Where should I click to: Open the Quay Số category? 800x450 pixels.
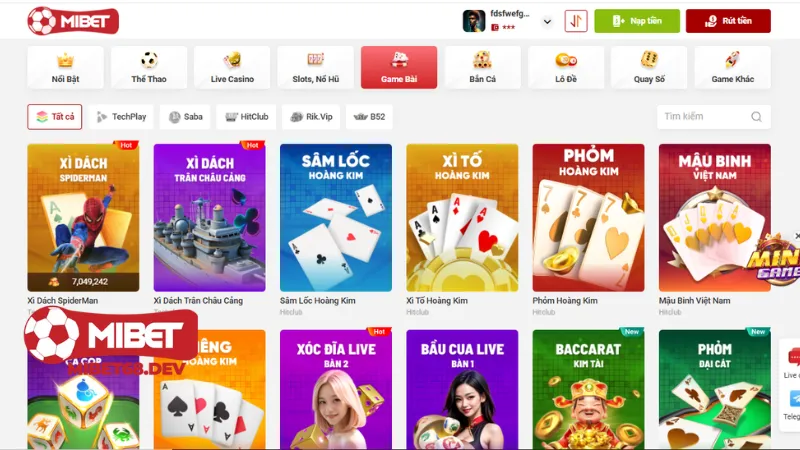[649, 67]
